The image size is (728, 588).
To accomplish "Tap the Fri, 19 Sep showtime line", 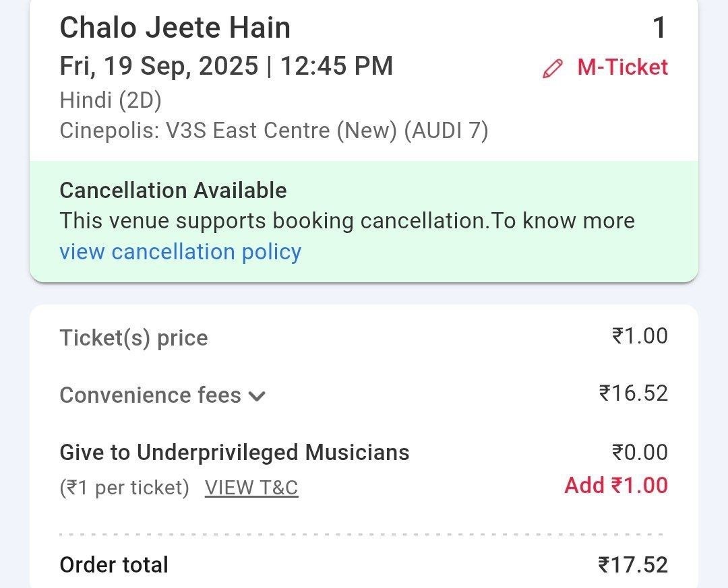I will pos(226,66).
